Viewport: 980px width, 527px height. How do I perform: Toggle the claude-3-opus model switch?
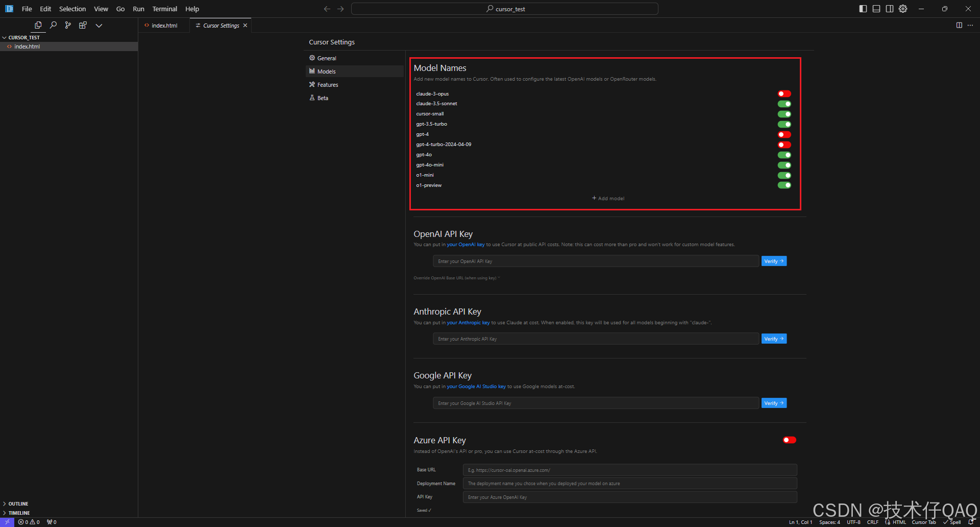coord(784,93)
